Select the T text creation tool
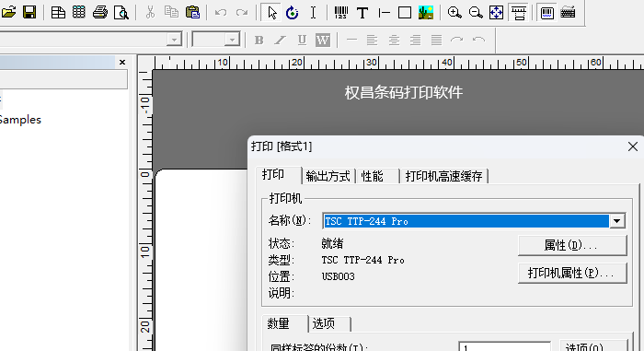Image resolution: width=644 pixels, height=351 pixels. click(362, 13)
